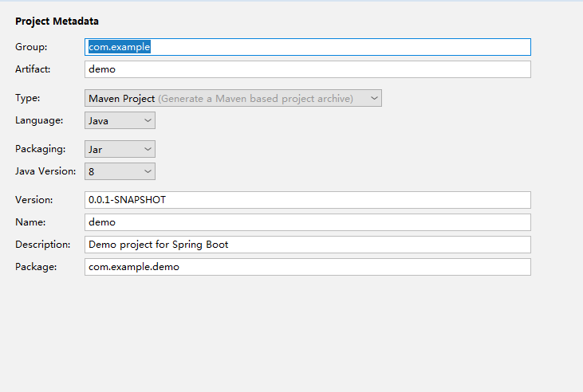Click the Package: label
Viewport: 583px width, 392px height.
point(36,267)
